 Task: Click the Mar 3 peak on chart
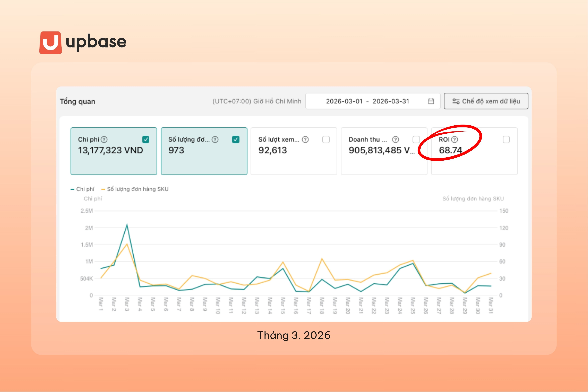tap(127, 225)
